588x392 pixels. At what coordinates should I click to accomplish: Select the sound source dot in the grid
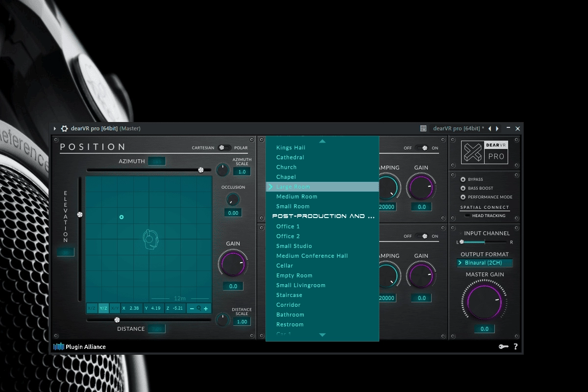tap(122, 217)
